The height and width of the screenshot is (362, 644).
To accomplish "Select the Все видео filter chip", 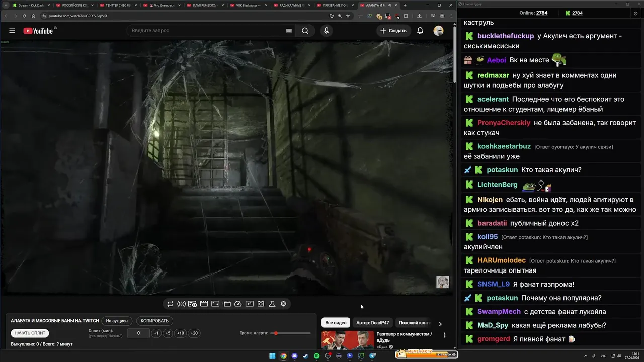I will pos(336,323).
